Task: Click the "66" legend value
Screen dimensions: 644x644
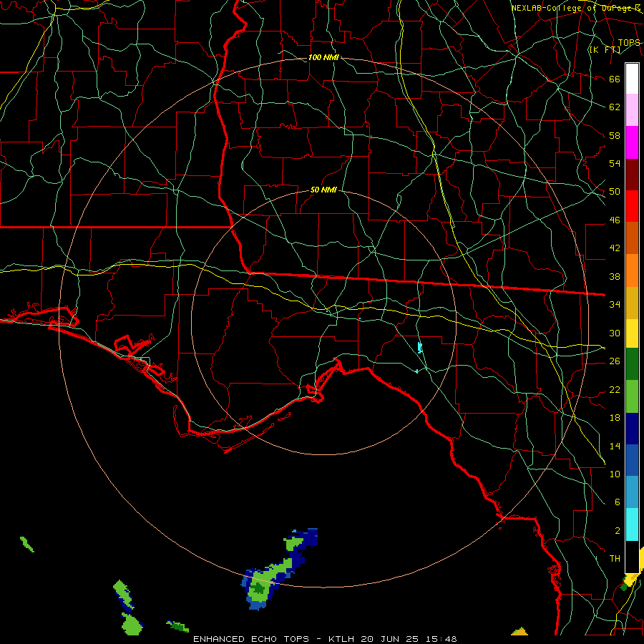Action: click(615, 79)
